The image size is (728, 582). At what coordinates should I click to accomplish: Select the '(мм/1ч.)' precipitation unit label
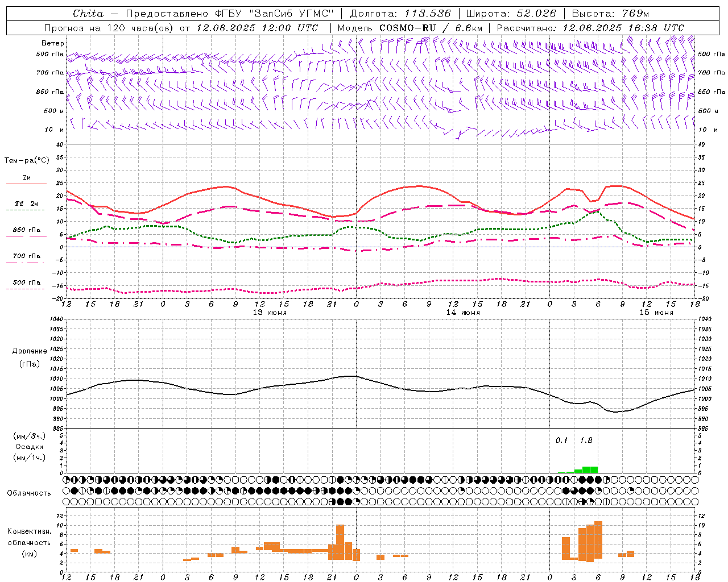30,458
